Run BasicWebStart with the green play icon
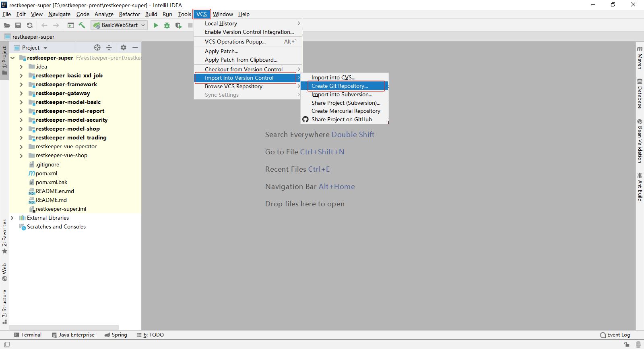The image size is (644, 349). click(x=156, y=25)
